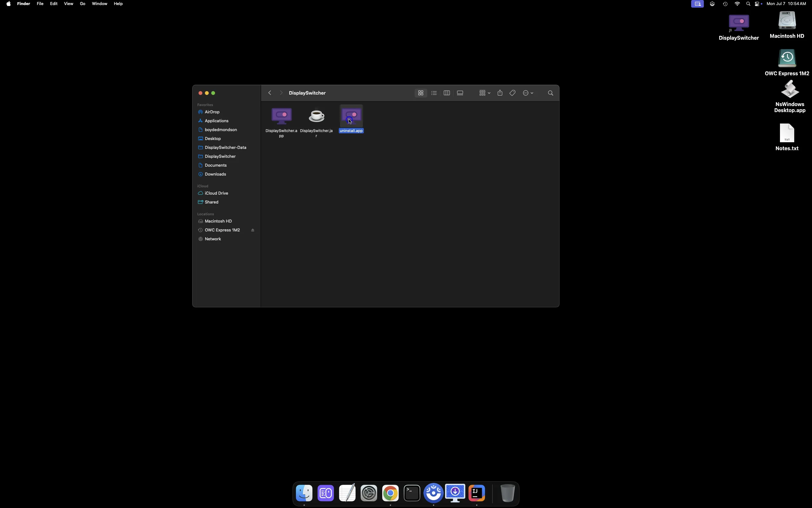Screen dimensions: 812x508
Task: Select OWC Express 1M2 desktop drive
Action: click(787, 63)
